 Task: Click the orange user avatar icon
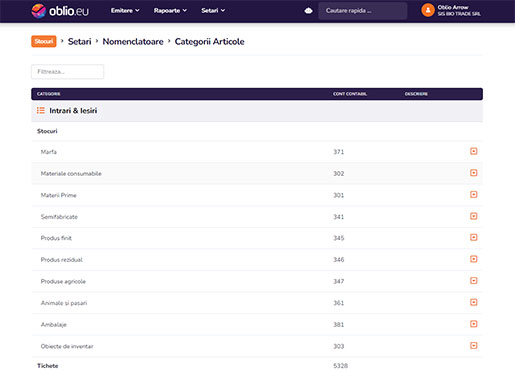click(x=428, y=10)
